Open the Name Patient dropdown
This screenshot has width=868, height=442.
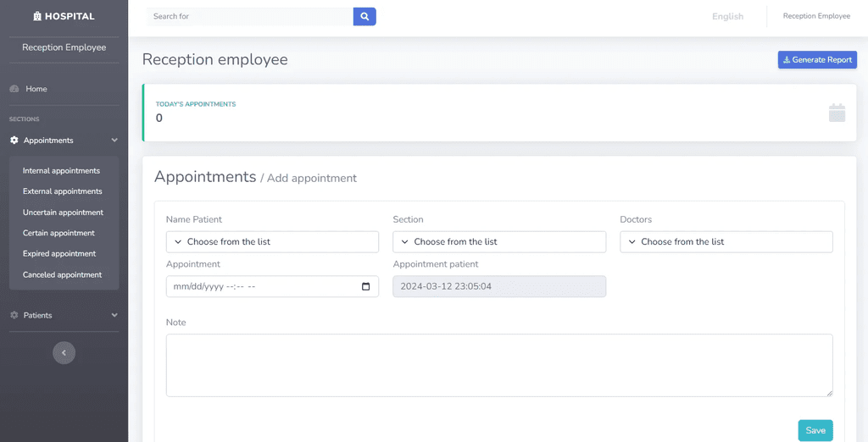[x=272, y=241]
